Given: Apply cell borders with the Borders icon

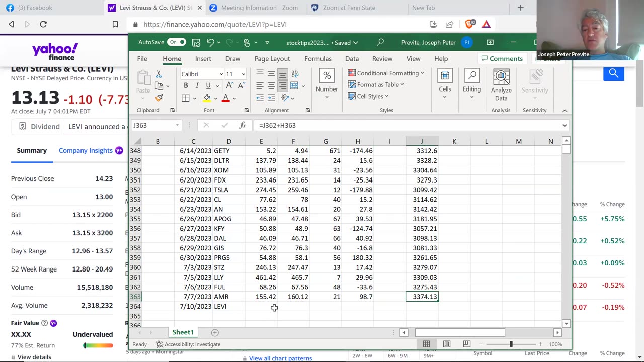Looking at the screenshot, I should click(186, 98).
